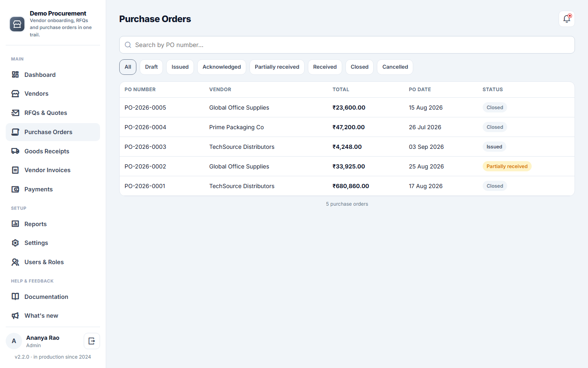The height and width of the screenshot is (368, 588).
Task: Open purchase order PO-2026-0001
Action: click(347, 186)
